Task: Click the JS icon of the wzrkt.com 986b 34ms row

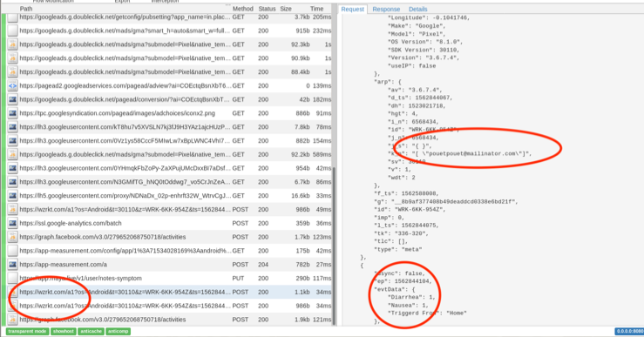Action: click(12, 306)
